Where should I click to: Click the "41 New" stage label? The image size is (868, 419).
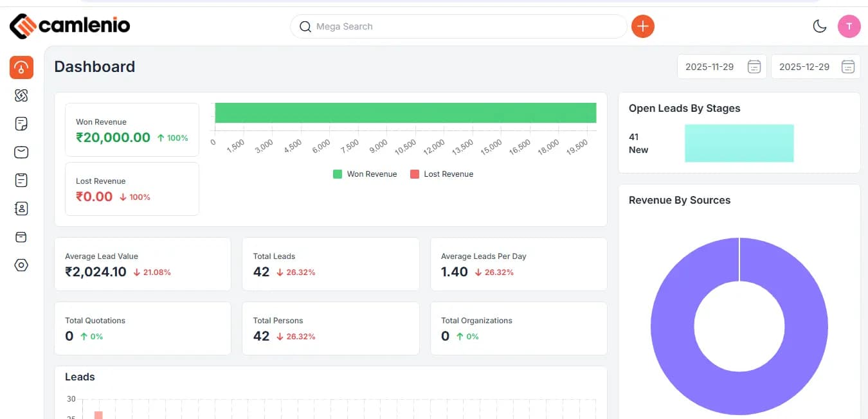tap(638, 143)
